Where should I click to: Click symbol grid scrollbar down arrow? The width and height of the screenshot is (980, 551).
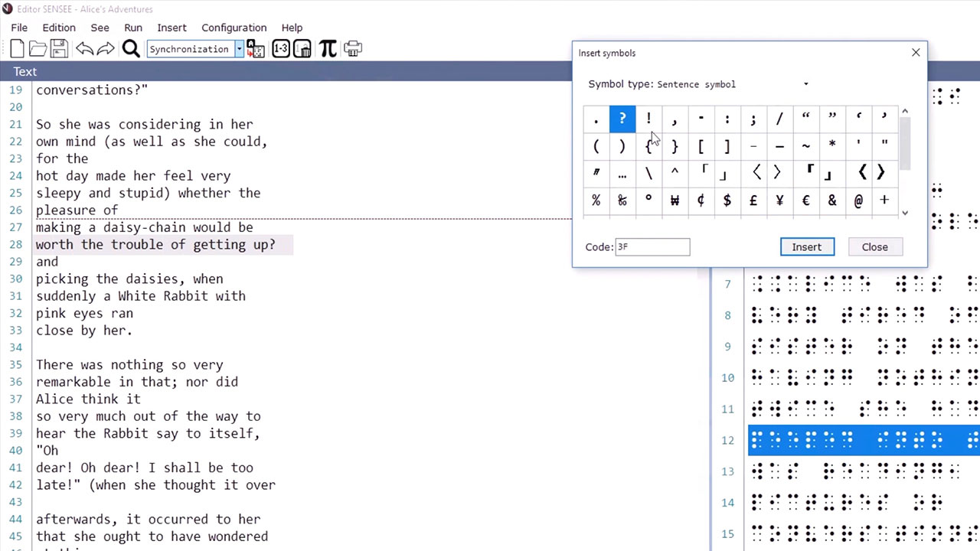point(904,213)
